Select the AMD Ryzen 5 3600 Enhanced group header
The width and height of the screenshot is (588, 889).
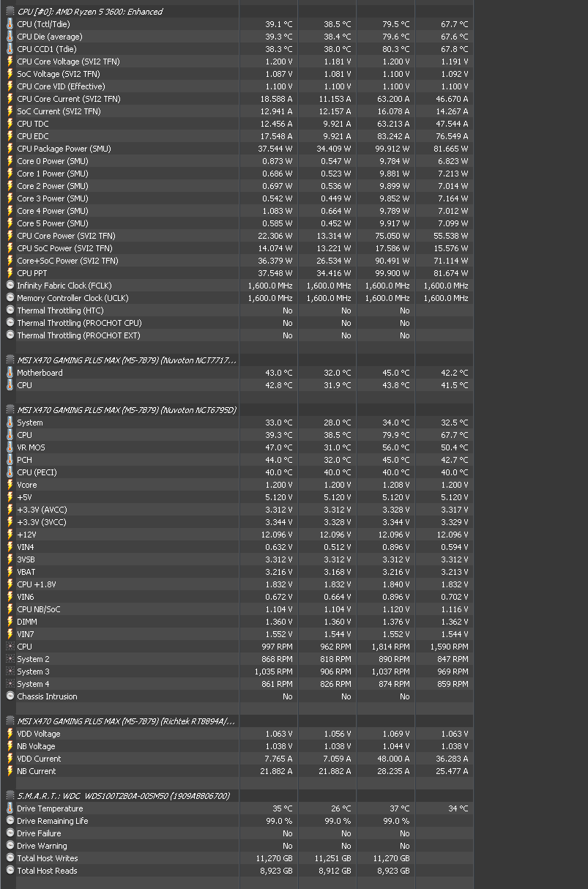pos(90,12)
